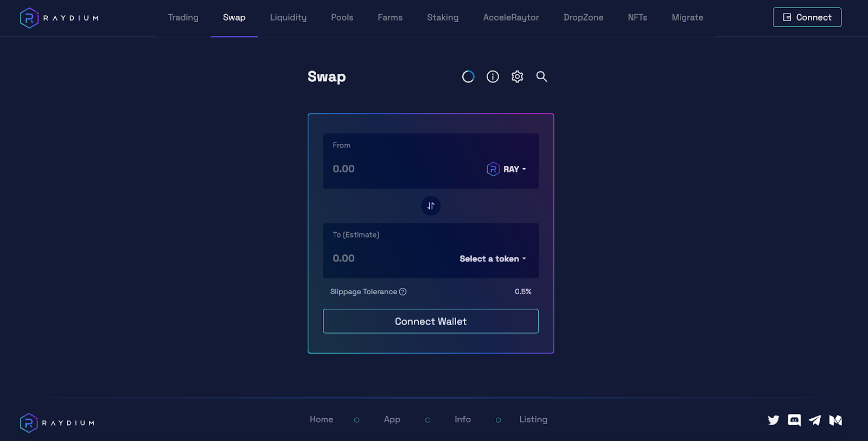Viewport: 868px width, 441px height.
Task: Click the Swap page heading
Action: (327, 77)
